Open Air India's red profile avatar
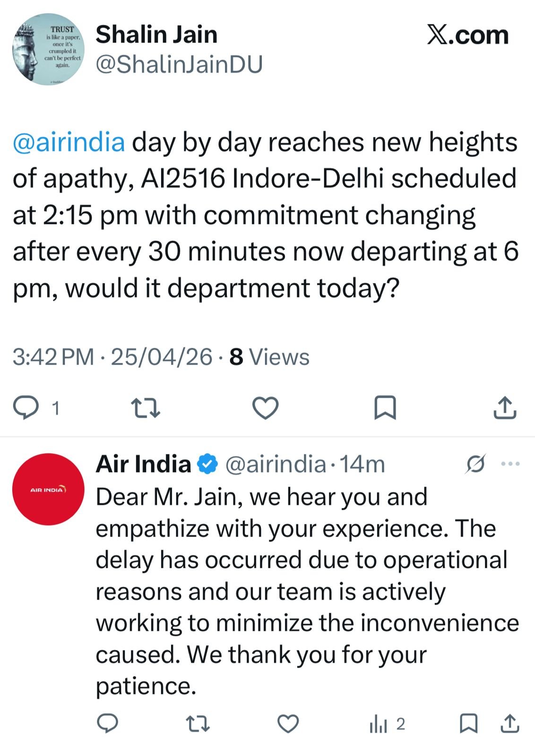The height and width of the screenshot is (756, 535). tap(48, 489)
